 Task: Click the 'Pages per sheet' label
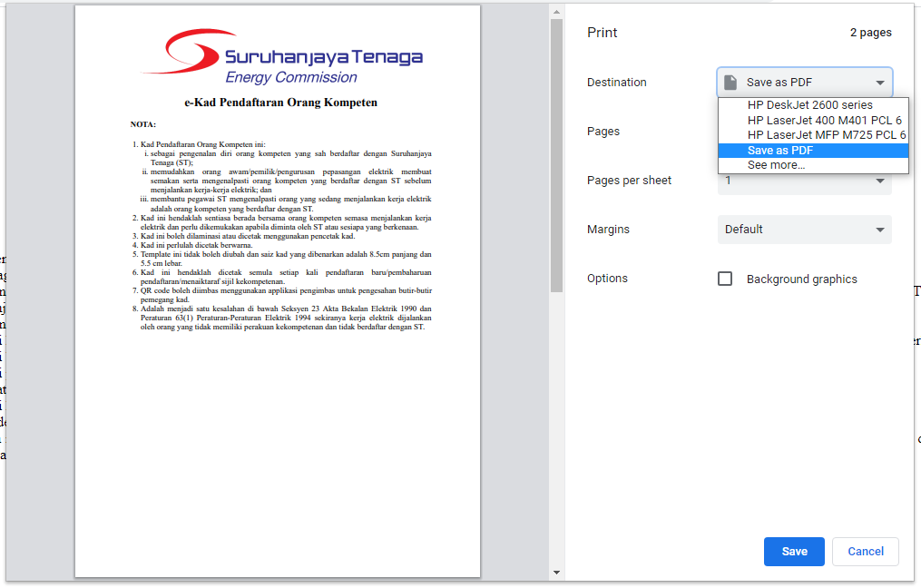click(629, 181)
